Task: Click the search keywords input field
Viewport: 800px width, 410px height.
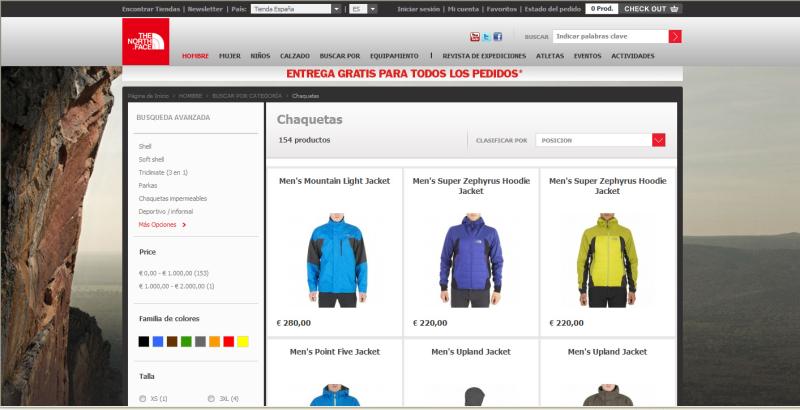Action: tap(610, 36)
